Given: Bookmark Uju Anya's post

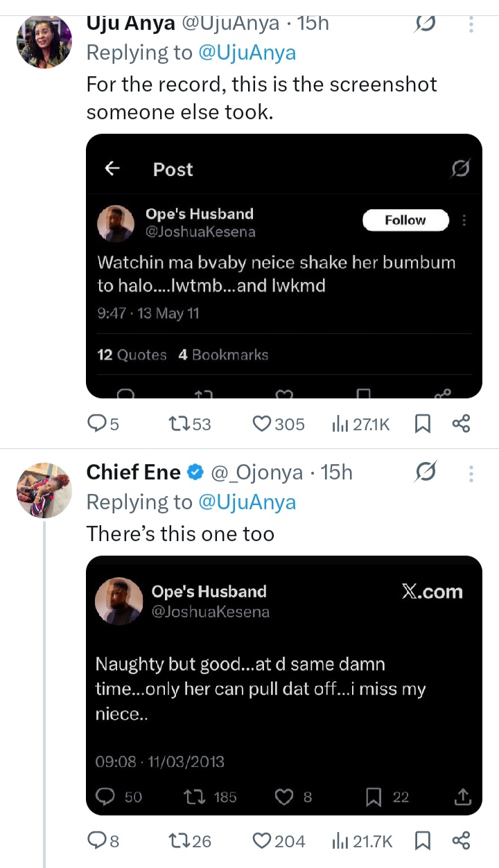Looking at the screenshot, I should click(x=422, y=423).
